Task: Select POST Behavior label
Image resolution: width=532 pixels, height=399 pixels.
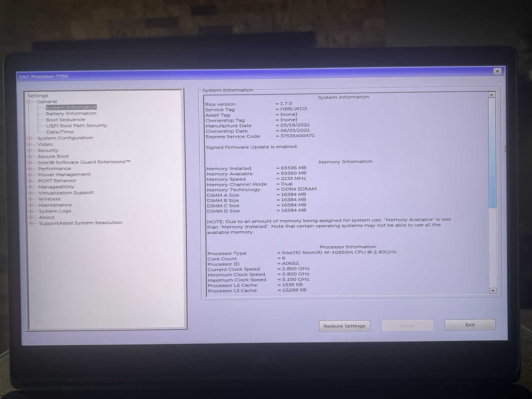Action: click(x=57, y=181)
